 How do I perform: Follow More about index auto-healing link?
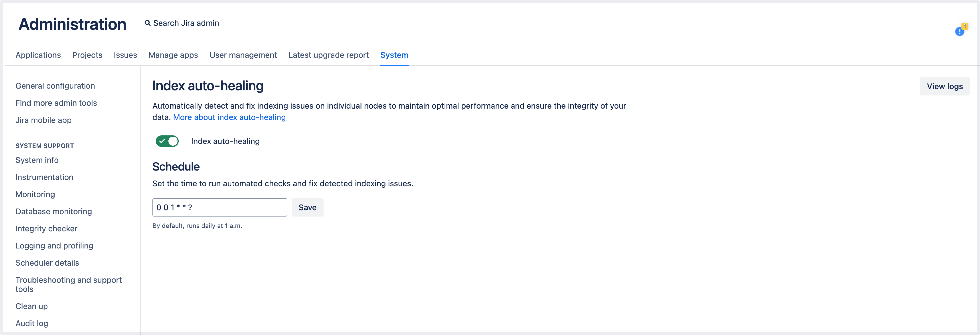pyautogui.click(x=229, y=117)
